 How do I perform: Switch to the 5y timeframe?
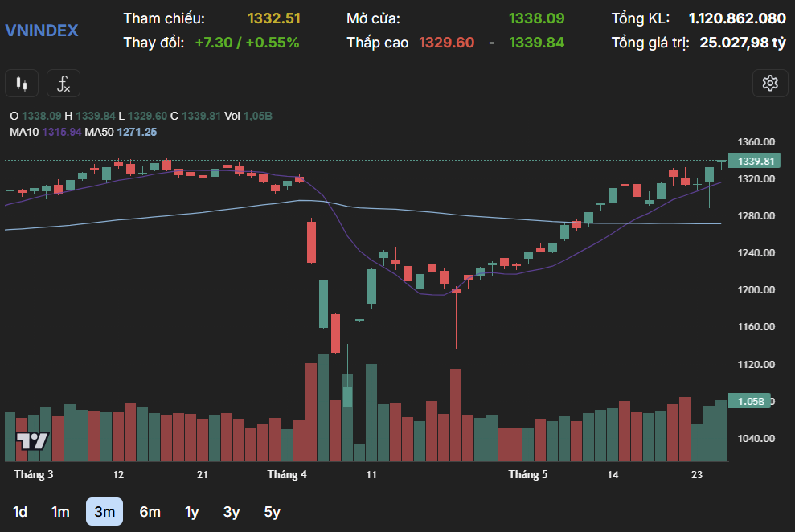tap(272, 512)
